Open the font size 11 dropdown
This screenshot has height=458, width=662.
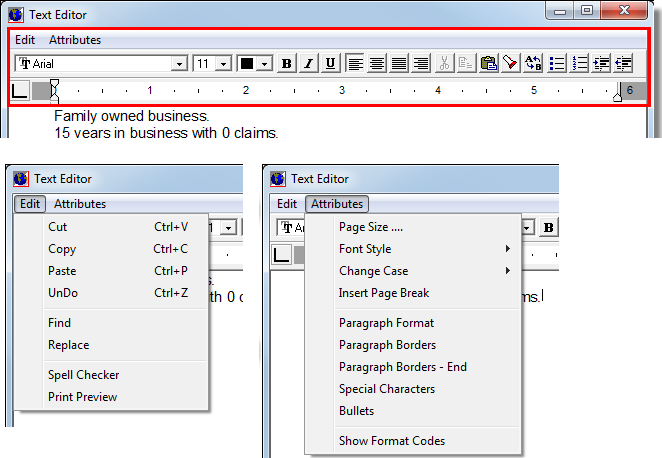click(223, 63)
